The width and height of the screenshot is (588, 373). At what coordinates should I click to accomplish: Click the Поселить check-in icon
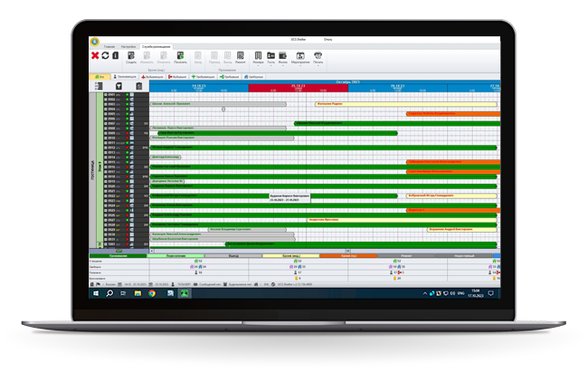click(180, 57)
